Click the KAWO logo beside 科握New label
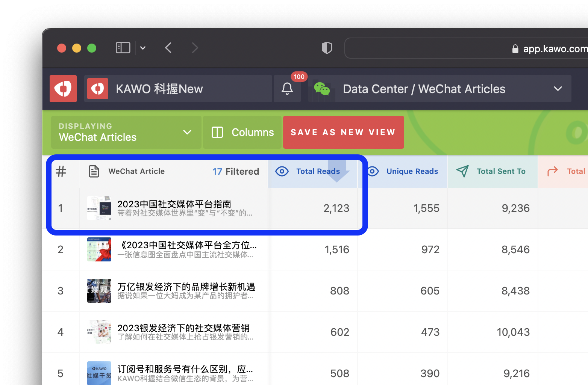 [98, 89]
